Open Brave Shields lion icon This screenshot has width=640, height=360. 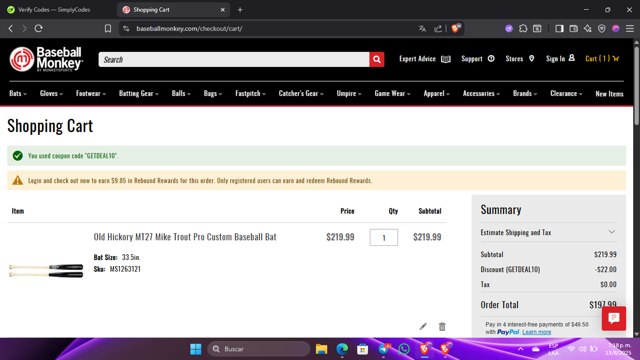click(456, 28)
